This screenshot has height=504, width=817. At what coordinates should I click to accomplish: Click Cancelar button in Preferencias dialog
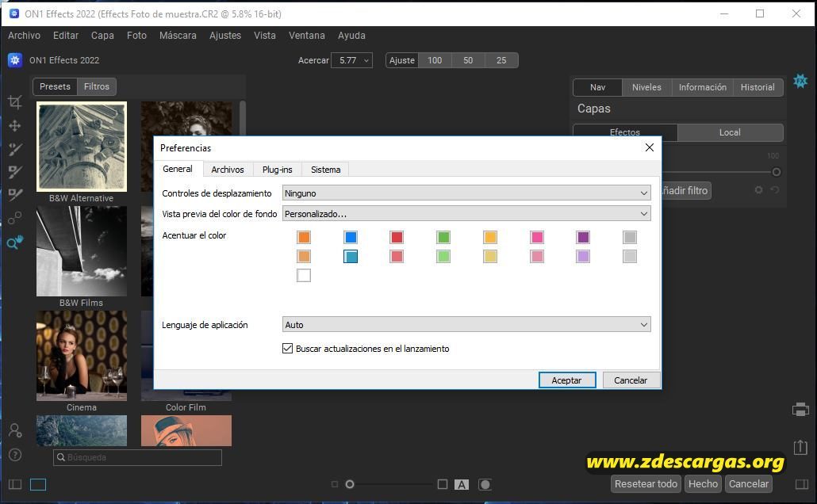(631, 380)
